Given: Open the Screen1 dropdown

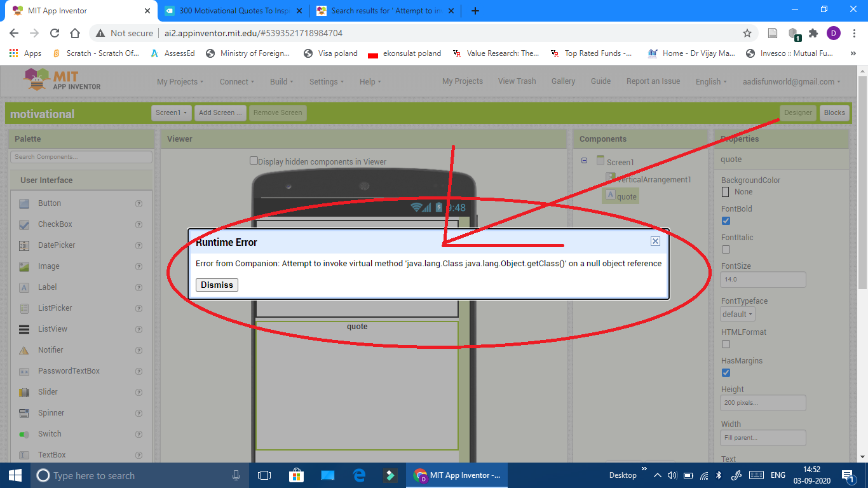Looking at the screenshot, I should coord(172,112).
